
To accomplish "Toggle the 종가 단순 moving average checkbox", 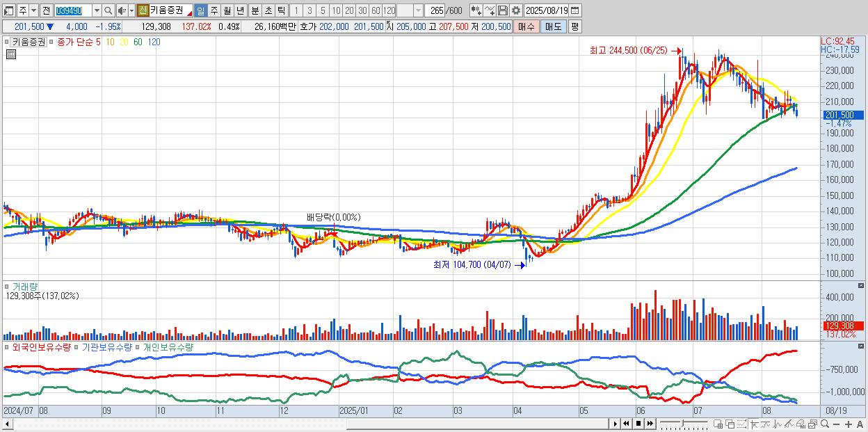I will click(52, 42).
